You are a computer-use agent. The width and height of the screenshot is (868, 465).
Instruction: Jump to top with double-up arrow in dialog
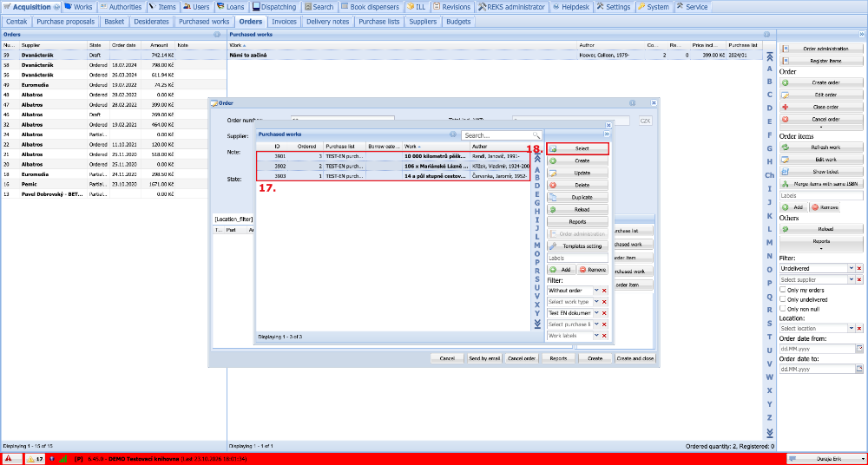[537, 158]
